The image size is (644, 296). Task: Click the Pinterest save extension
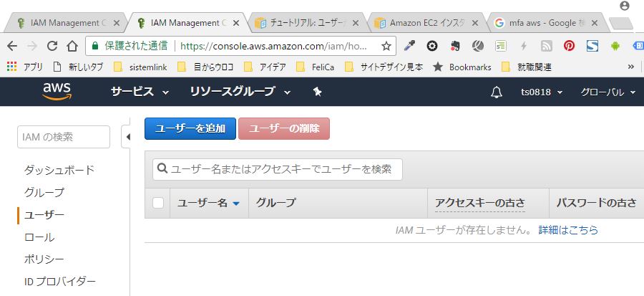[569, 46]
